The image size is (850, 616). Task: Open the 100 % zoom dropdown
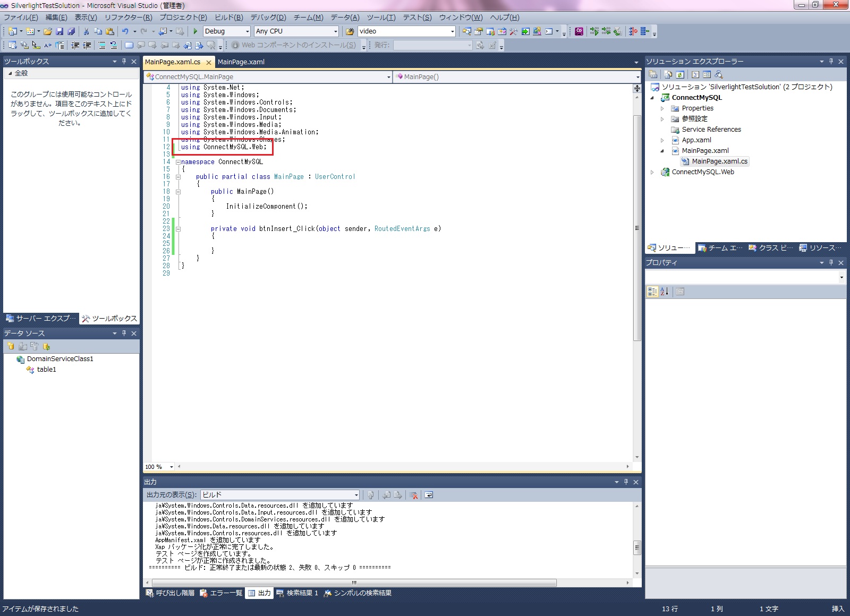click(171, 467)
